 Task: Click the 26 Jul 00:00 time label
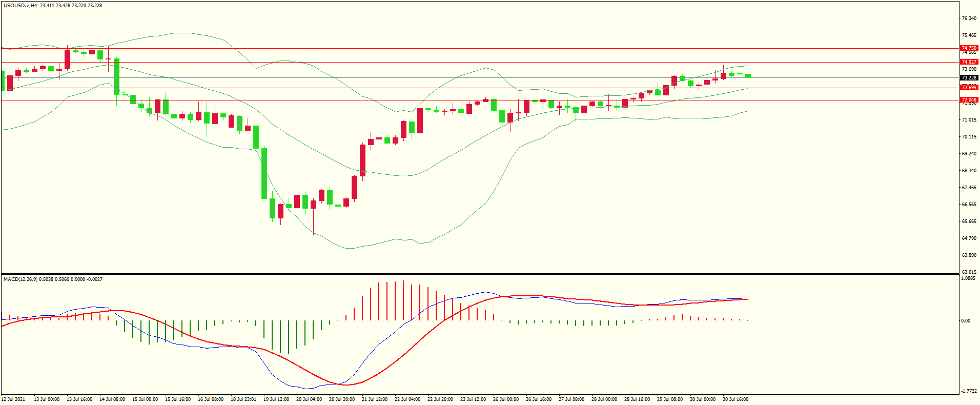click(506, 399)
